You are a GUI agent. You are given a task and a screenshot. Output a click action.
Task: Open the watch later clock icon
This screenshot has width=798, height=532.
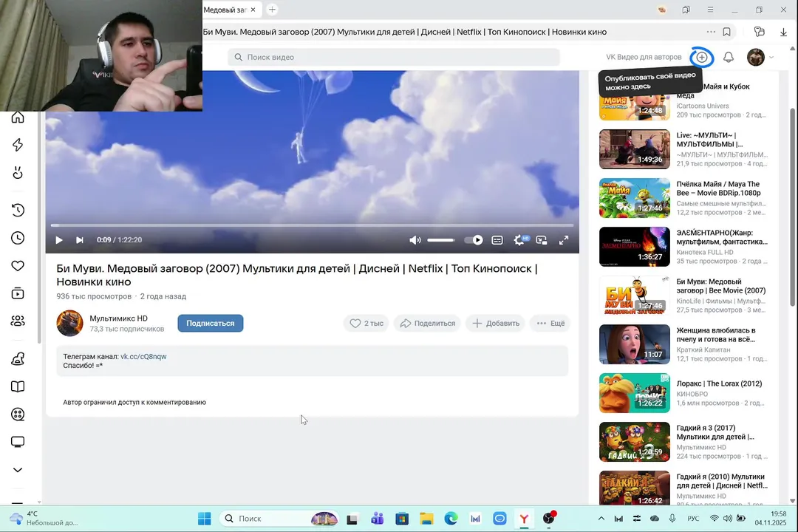(18, 238)
